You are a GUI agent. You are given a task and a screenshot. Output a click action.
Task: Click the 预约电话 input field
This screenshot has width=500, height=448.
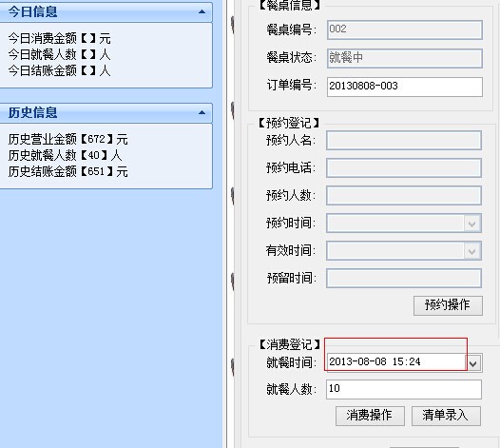click(404, 167)
